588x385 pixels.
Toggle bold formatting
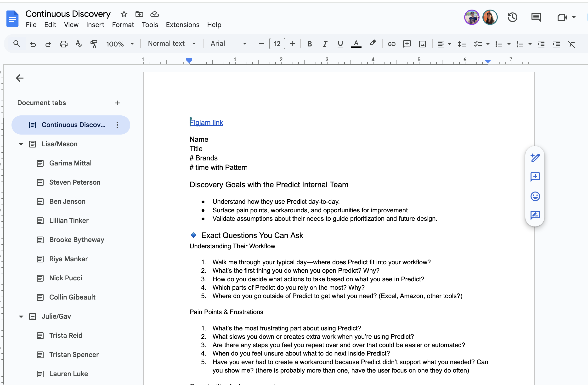pyautogui.click(x=310, y=44)
